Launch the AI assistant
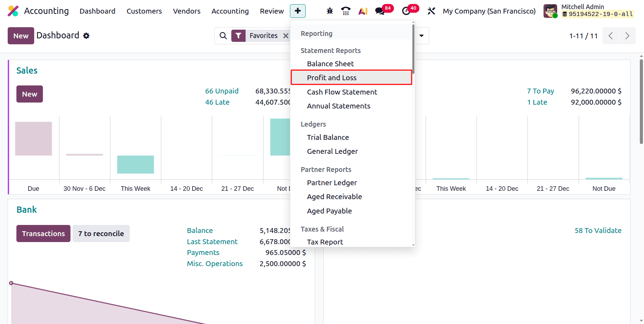644x324 pixels. (363, 11)
